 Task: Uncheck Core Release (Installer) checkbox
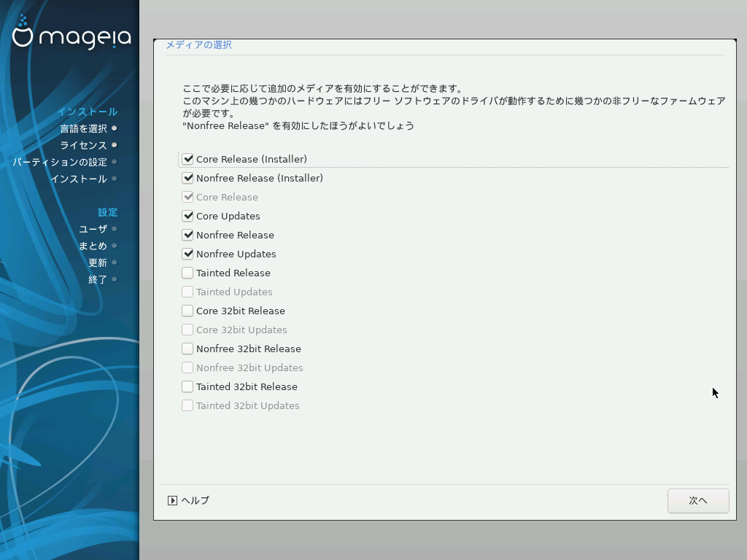click(x=187, y=159)
